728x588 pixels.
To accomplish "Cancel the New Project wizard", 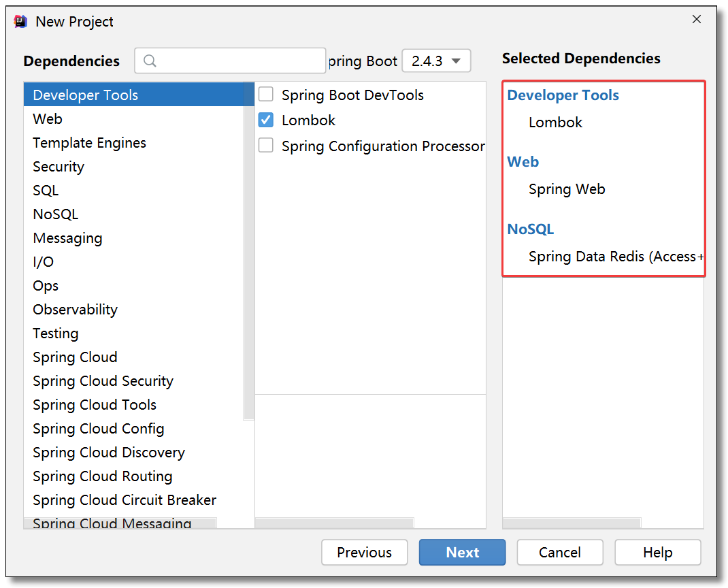I will (x=560, y=552).
